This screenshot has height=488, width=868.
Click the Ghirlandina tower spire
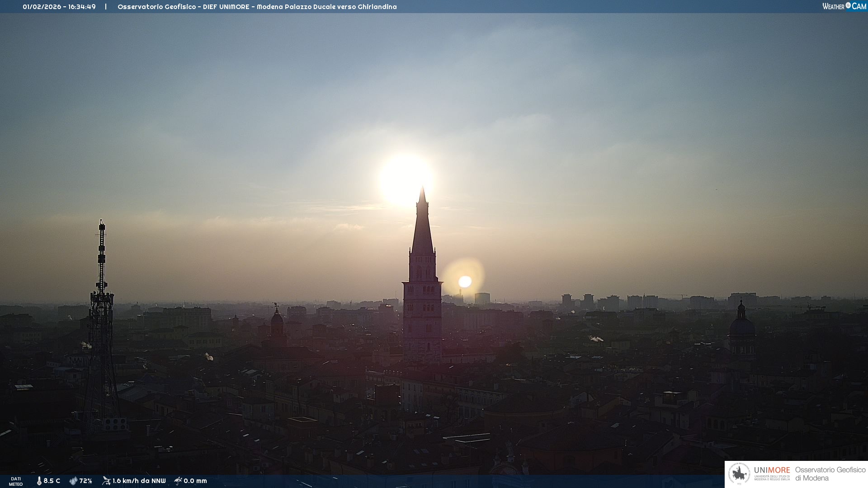coord(422,226)
